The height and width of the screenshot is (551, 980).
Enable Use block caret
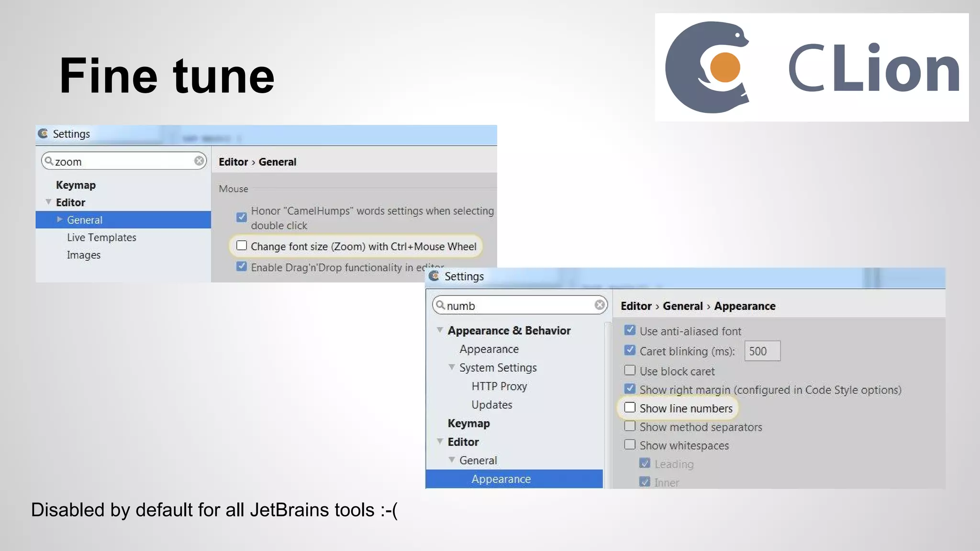(630, 370)
